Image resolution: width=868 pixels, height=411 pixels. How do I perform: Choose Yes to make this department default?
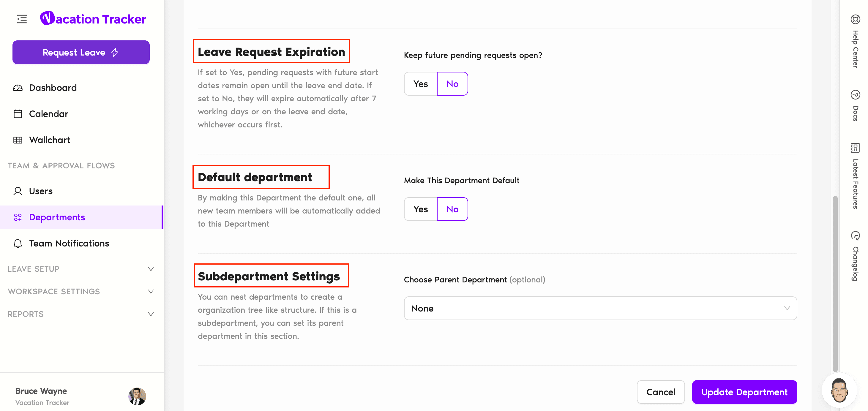click(421, 209)
